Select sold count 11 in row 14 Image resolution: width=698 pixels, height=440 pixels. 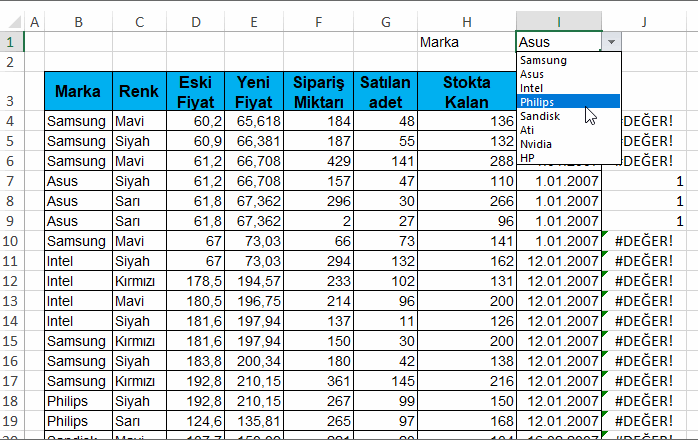386,321
